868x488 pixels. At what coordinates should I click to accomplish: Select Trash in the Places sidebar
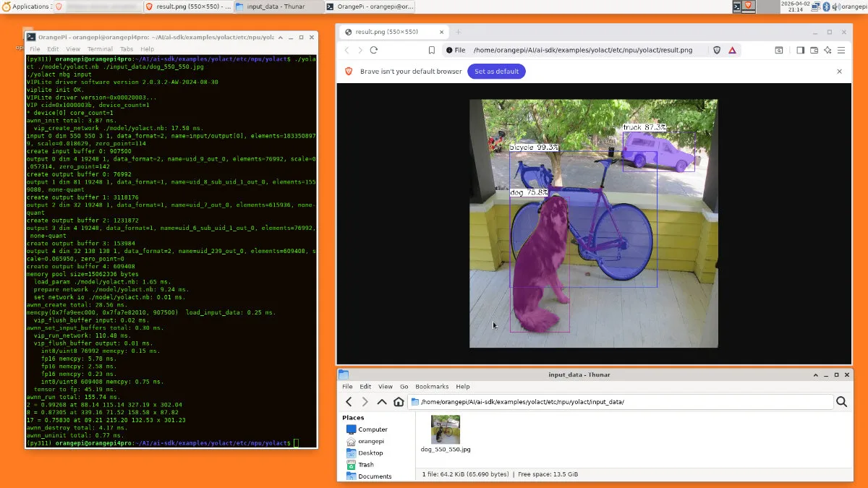[366, 465]
